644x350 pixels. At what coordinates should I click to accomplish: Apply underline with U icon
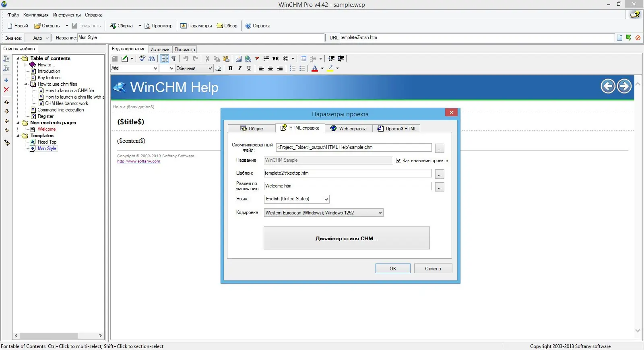pos(249,68)
